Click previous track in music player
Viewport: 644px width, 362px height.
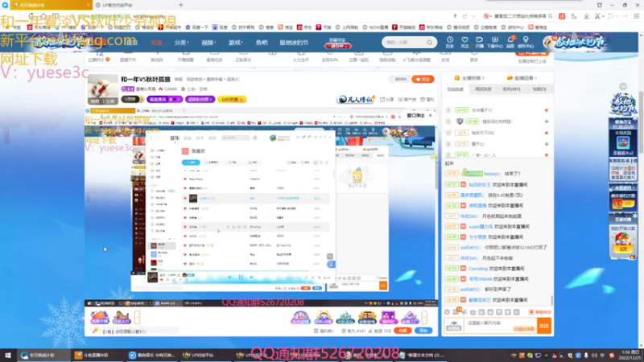point(229,278)
